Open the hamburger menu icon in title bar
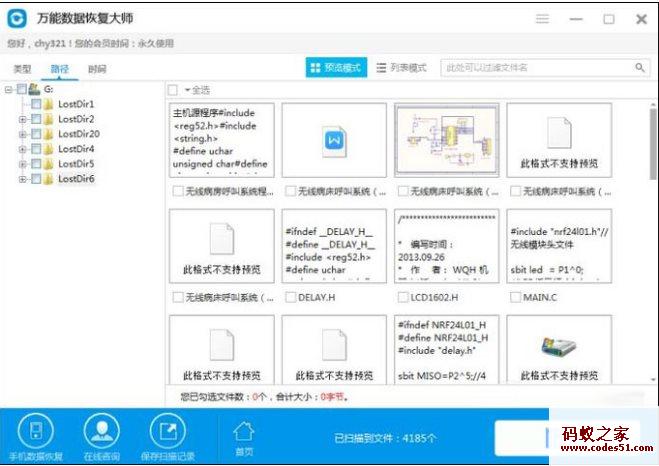This screenshot has width=659, height=466. click(x=542, y=19)
